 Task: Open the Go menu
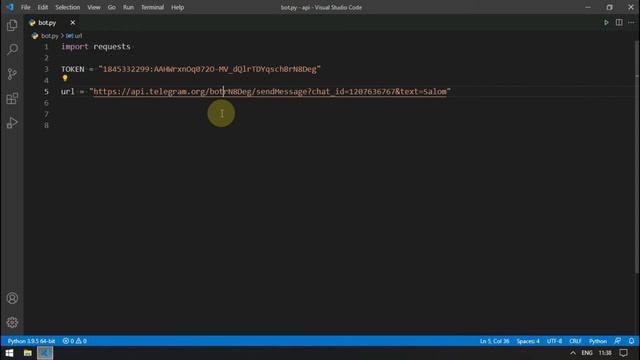point(112,7)
